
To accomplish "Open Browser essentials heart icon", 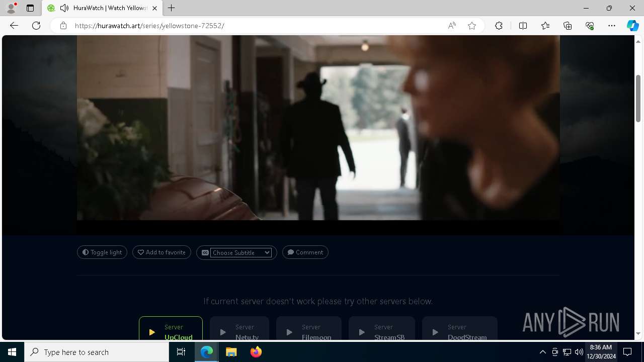I will (590, 26).
